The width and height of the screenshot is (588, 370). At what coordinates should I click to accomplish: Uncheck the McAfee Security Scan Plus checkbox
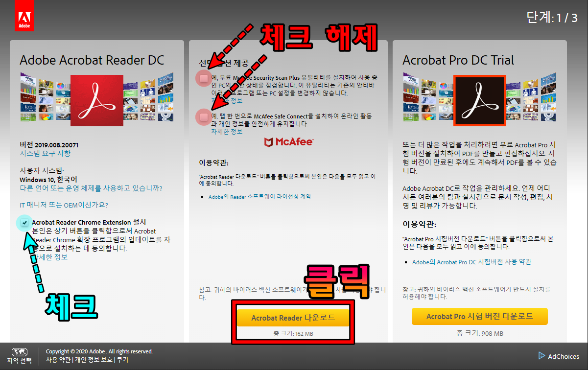point(204,78)
